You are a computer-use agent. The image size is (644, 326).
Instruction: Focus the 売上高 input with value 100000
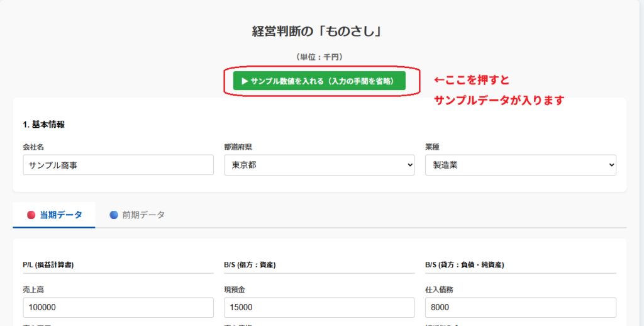118,308
